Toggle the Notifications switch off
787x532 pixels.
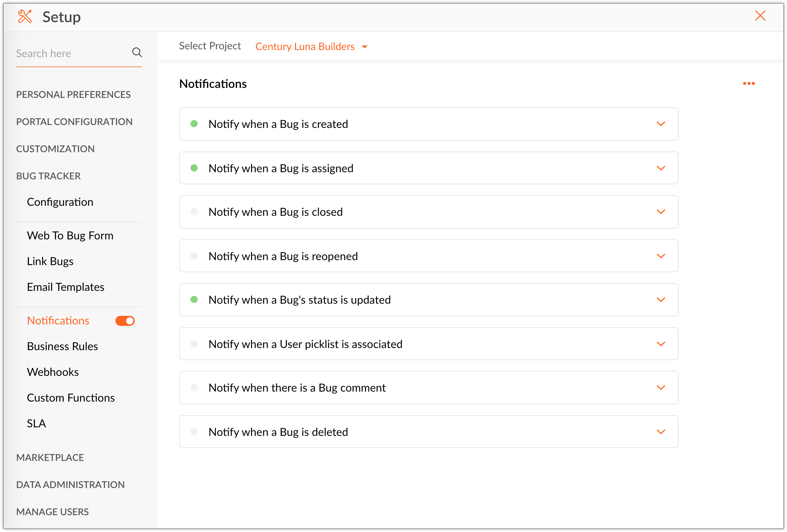tap(125, 321)
